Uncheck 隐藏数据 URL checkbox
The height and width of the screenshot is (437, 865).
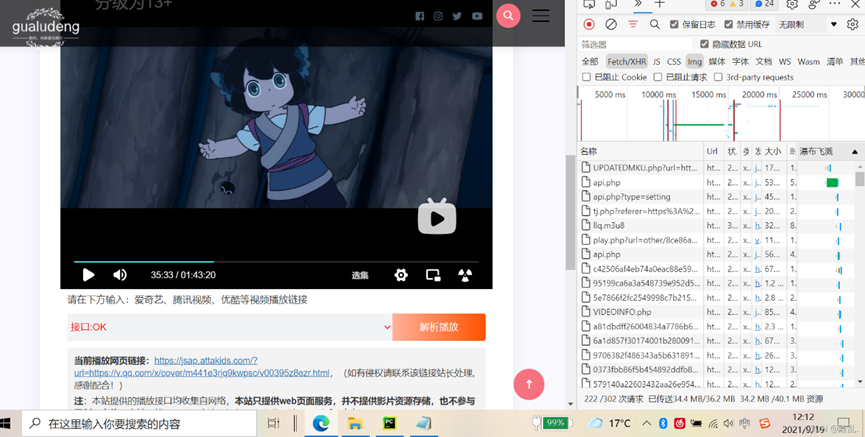[704, 44]
